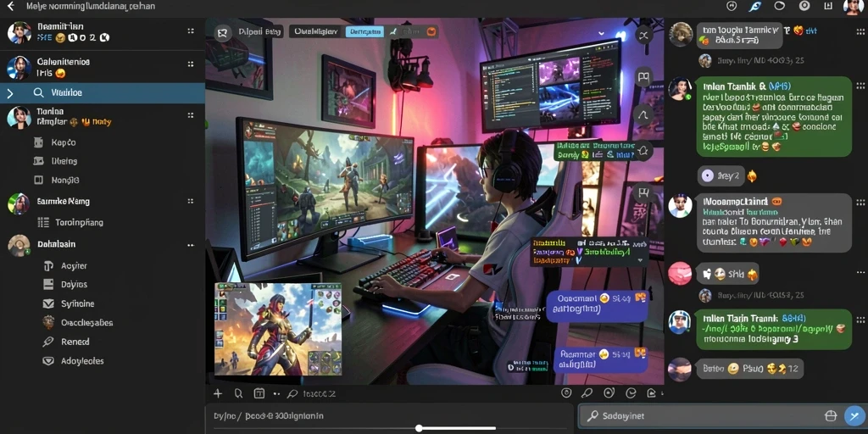Open the dots menu beside Sarnike Nang
The image size is (868, 434).
click(191, 202)
